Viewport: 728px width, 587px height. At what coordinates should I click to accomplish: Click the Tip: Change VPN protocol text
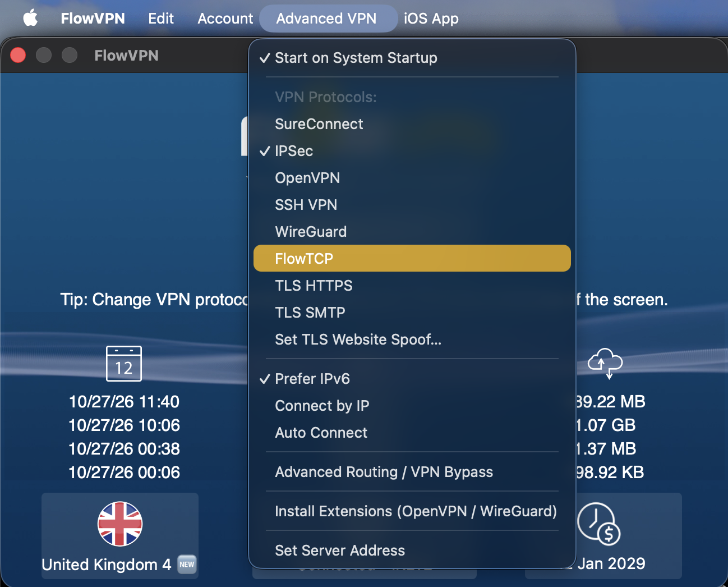pyautogui.click(x=154, y=300)
